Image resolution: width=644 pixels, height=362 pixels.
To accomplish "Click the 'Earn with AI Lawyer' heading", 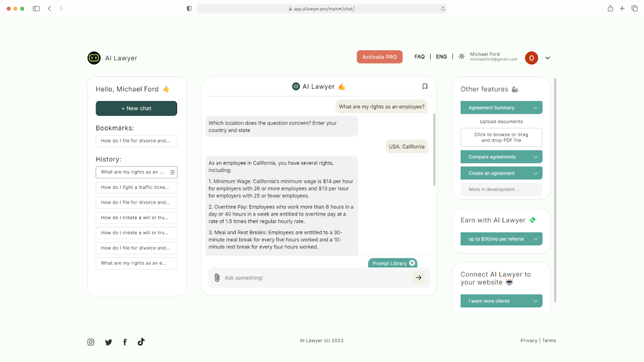I will pyautogui.click(x=498, y=220).
